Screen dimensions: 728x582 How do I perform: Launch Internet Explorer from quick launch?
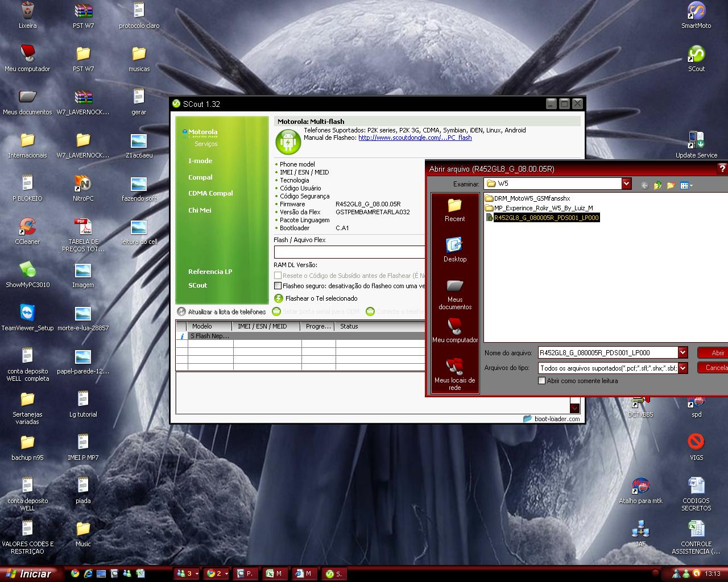[88, 573]
